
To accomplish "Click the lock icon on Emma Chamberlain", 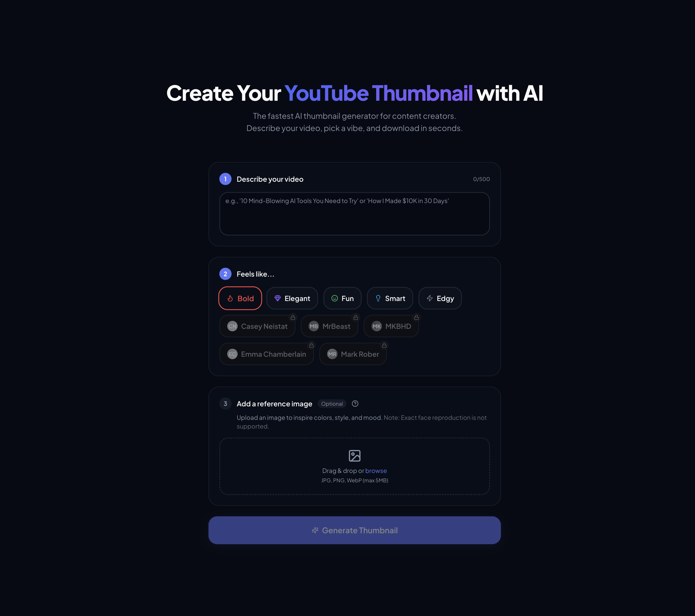I will pos(311,345).
